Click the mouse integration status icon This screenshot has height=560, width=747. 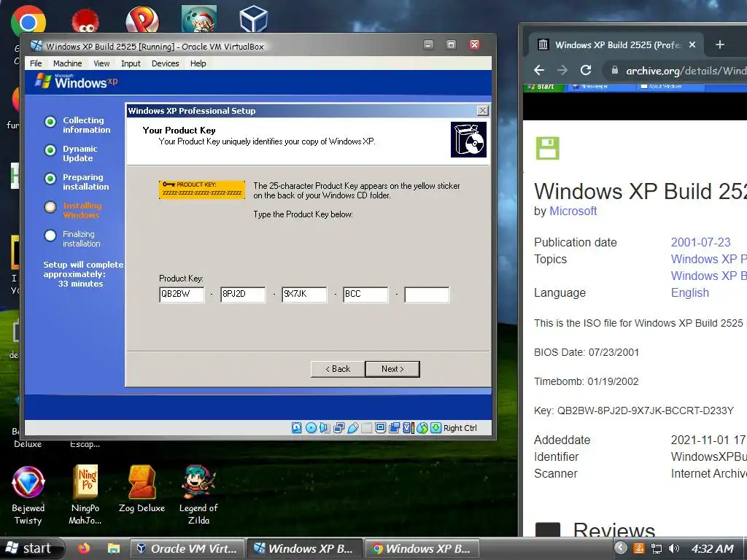click(x=422, y=427)
